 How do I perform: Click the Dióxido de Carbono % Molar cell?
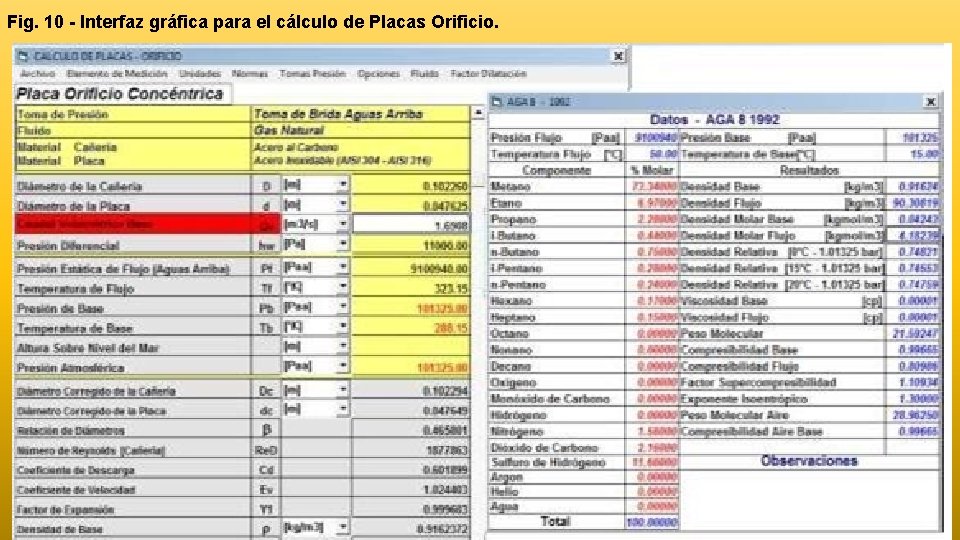coord(651,448)
